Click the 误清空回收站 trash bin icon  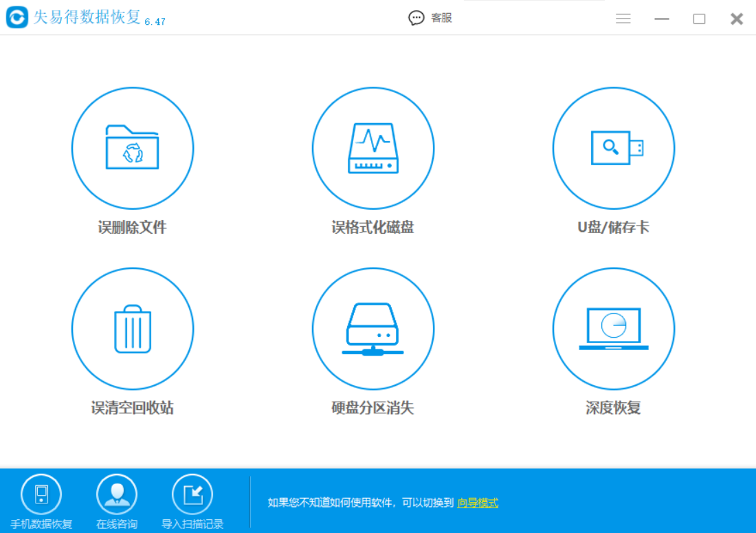point(133,329)
